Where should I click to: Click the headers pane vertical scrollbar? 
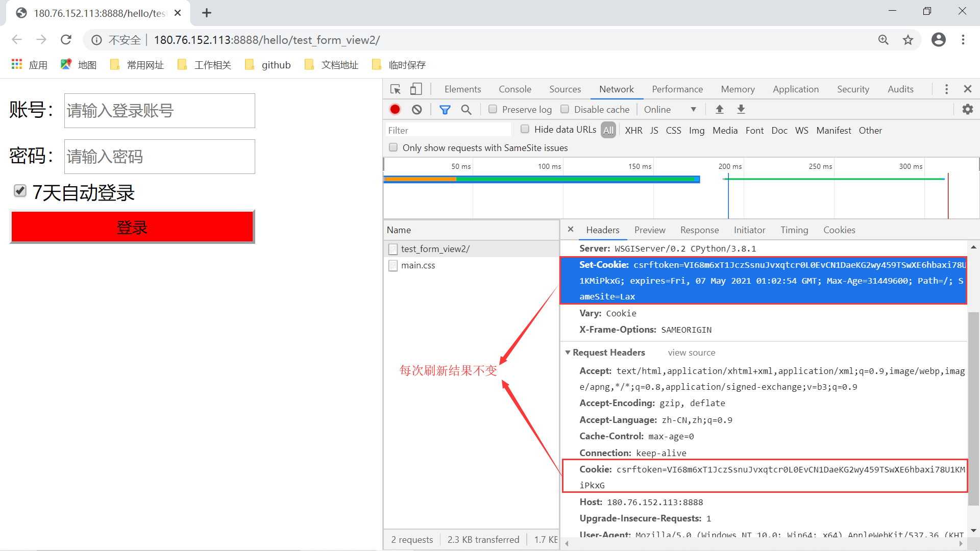coord(973,408)
